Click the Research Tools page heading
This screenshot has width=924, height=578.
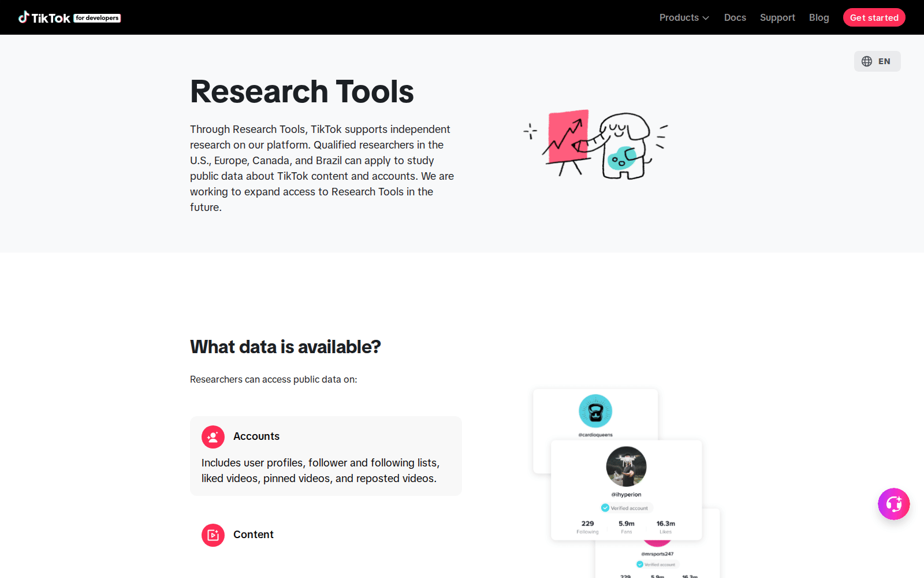click(302, 91)
